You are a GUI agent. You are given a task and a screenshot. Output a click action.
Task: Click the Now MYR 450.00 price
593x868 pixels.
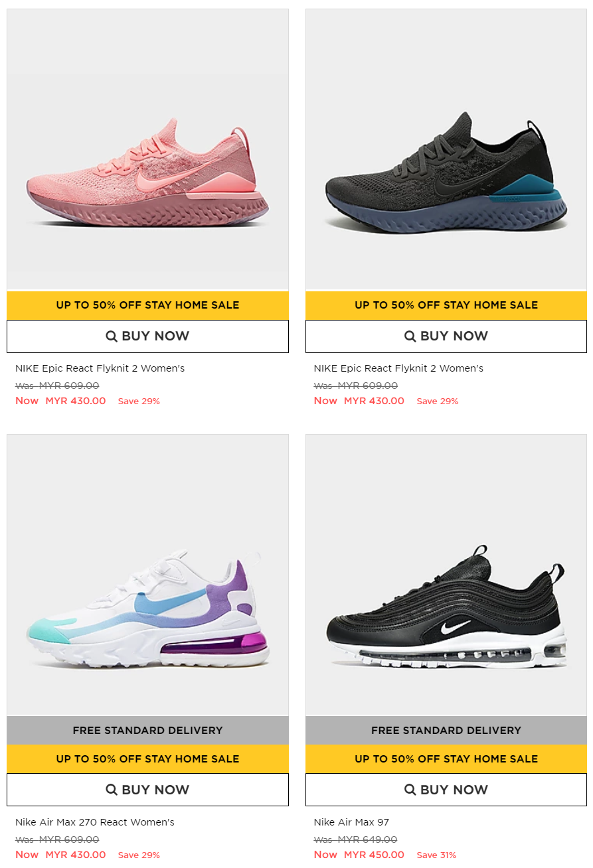click(359, 855)
